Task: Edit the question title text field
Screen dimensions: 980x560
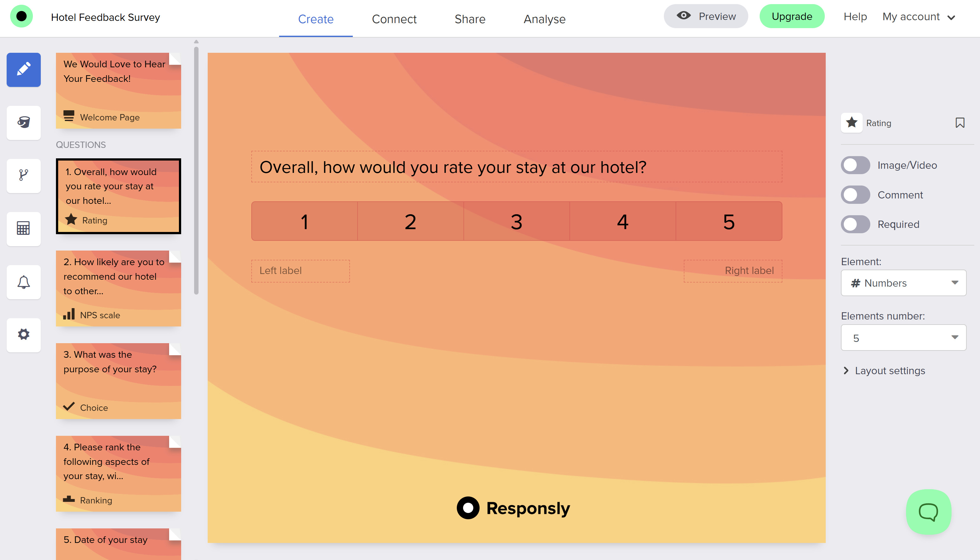Action: coord(517,167)
